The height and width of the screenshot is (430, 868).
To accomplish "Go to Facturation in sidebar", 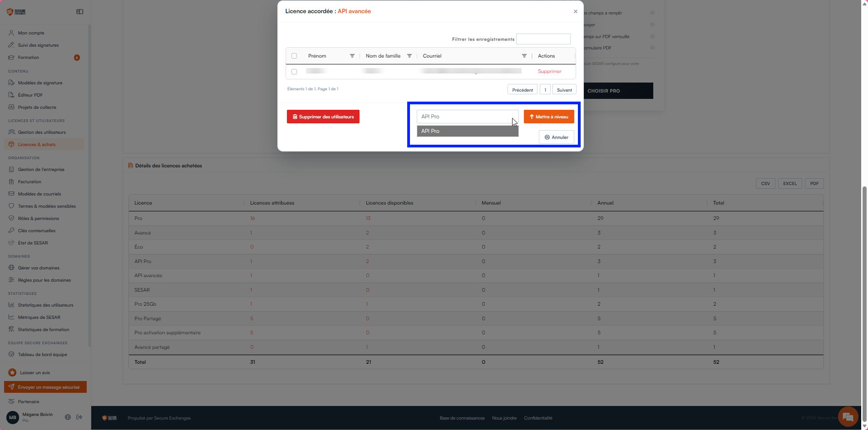I will coord(30,182).
